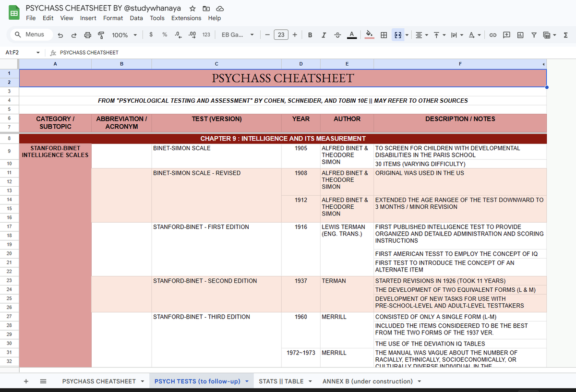
Task: Open the Insert menu
Action: (x=88, y=18)
